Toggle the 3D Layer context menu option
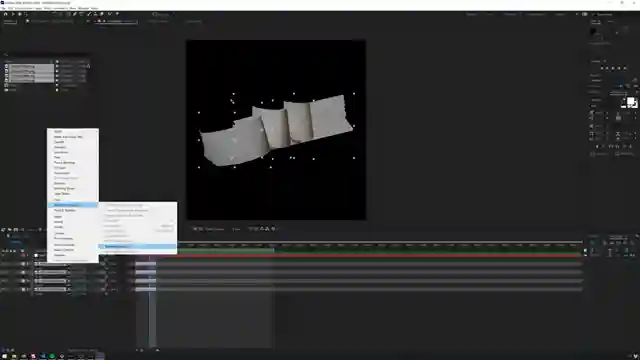Image resolution: width=640 pixels, height=360 pixels. click(73, 168)
